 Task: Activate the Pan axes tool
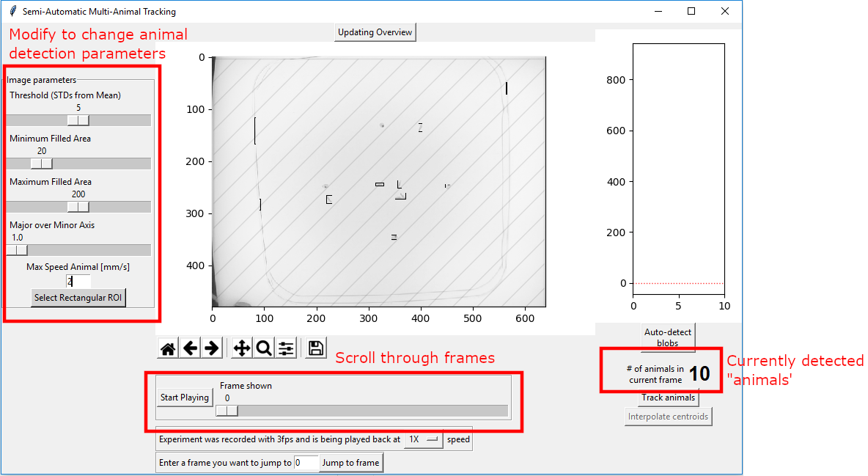(242, 348)
